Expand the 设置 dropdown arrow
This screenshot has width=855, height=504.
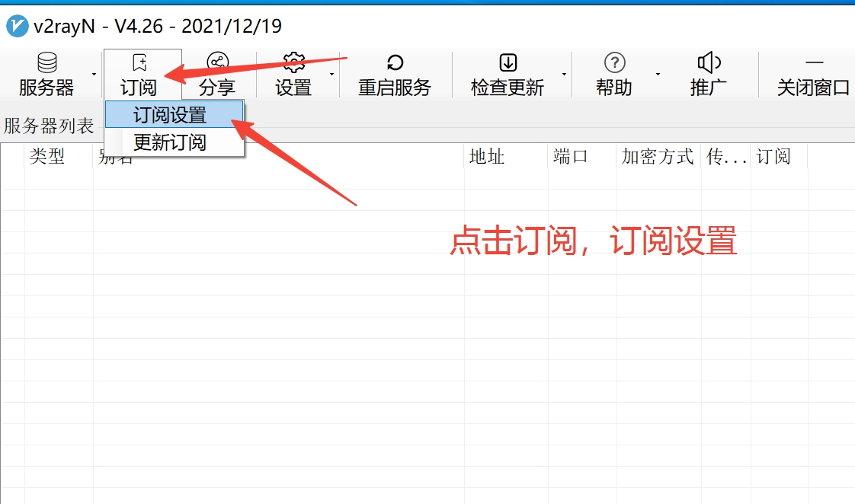(x=331, y=74)
